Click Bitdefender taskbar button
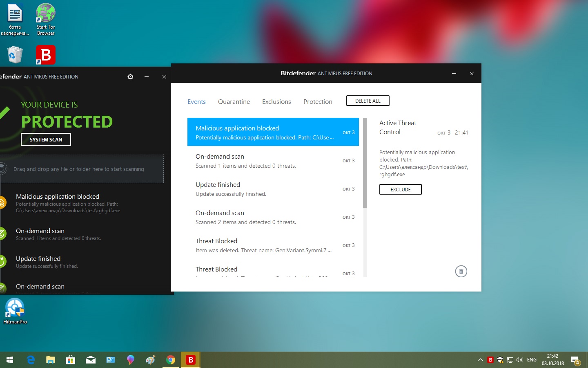This screenshot has width=588, height=368. coord(190,360)
